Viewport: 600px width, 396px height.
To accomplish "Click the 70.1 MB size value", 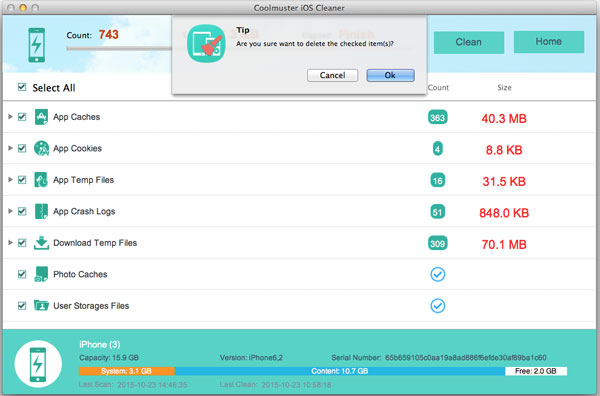I will tap(504, 244).
